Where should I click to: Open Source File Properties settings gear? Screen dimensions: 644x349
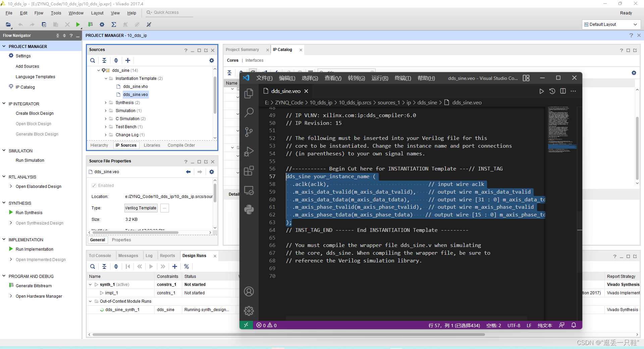coord(212,172)
